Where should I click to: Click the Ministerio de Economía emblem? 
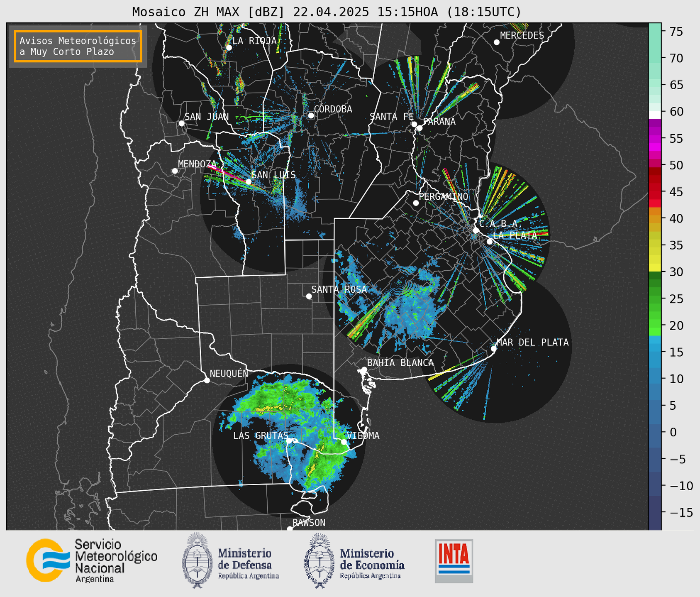click(319, 560)
